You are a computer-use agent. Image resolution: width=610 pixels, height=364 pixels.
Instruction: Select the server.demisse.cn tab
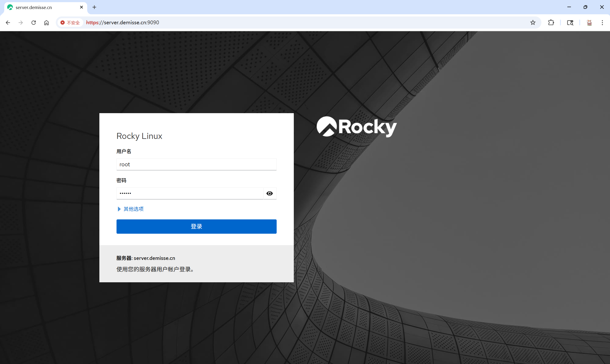(x=46, y=7)
